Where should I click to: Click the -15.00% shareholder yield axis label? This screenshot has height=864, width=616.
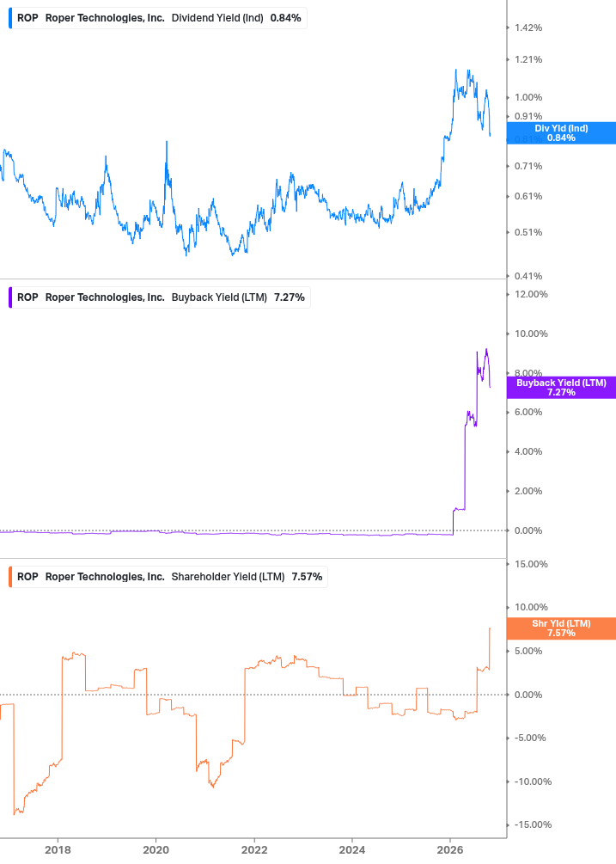click(x=533, y=824)
